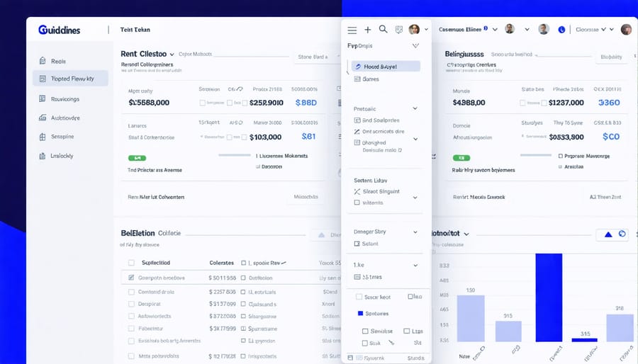Expand the 1.ke section chevron

tap(415, 266)
